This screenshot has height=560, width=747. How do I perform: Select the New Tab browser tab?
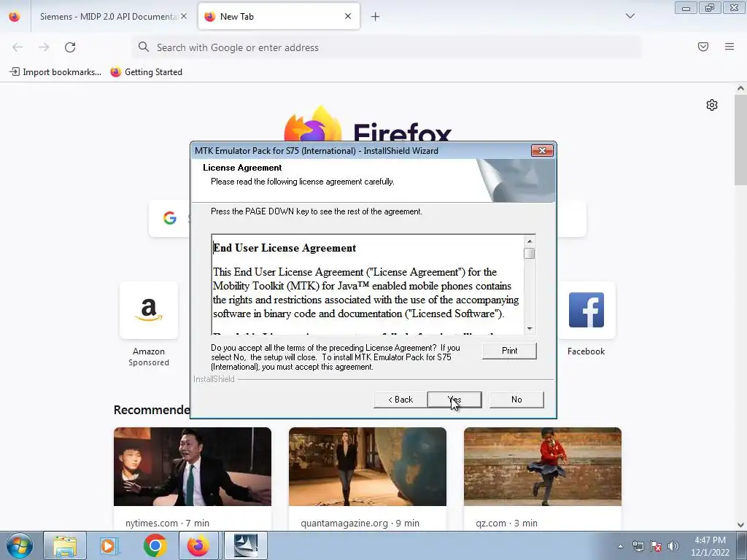(279, 17)
